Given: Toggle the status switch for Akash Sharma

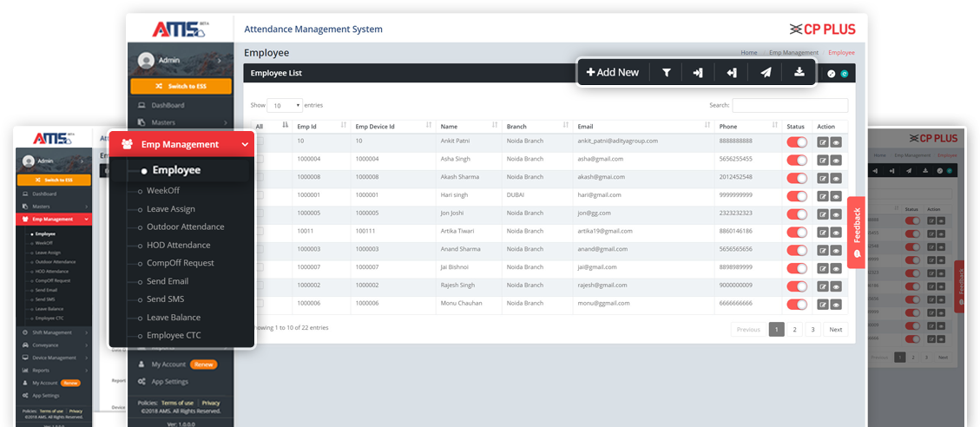Looking at the screenshot, I should point(798,179).
